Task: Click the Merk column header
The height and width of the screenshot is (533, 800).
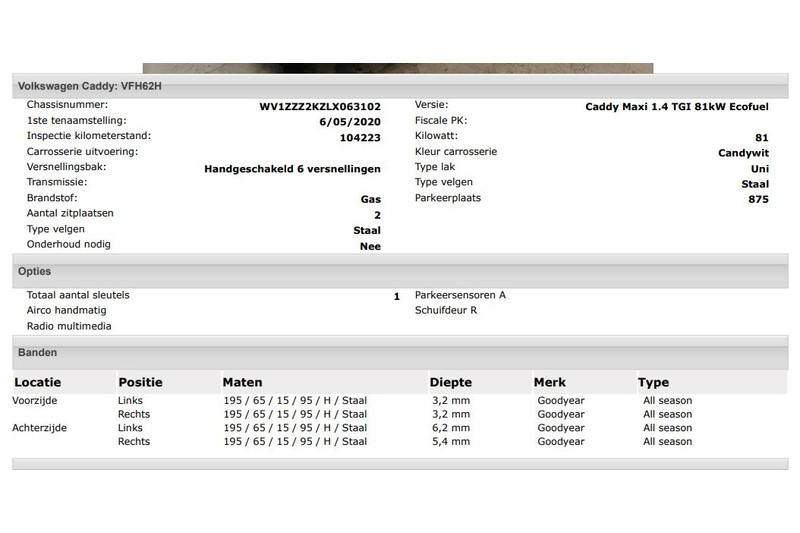Action: [551, 382]
